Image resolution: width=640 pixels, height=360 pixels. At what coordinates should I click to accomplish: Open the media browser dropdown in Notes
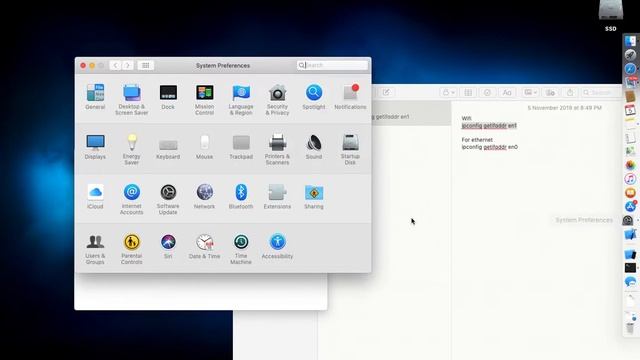[x=531, y=93]
